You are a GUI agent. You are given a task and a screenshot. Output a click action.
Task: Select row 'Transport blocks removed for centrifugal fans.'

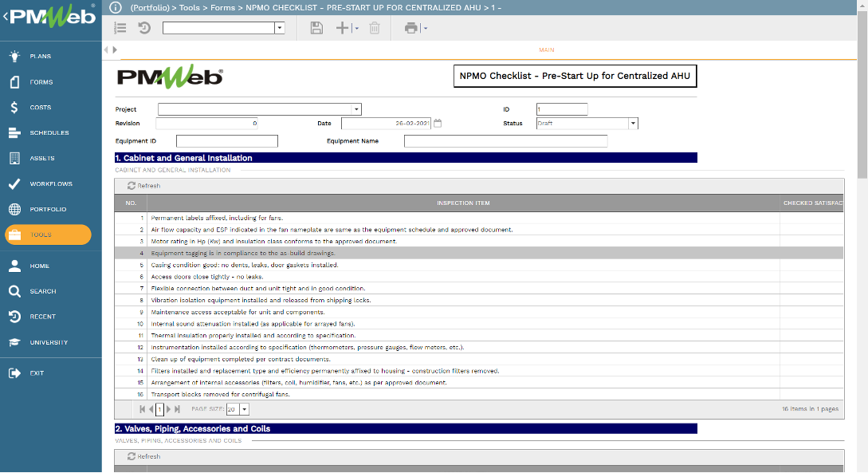click(479, 394)
